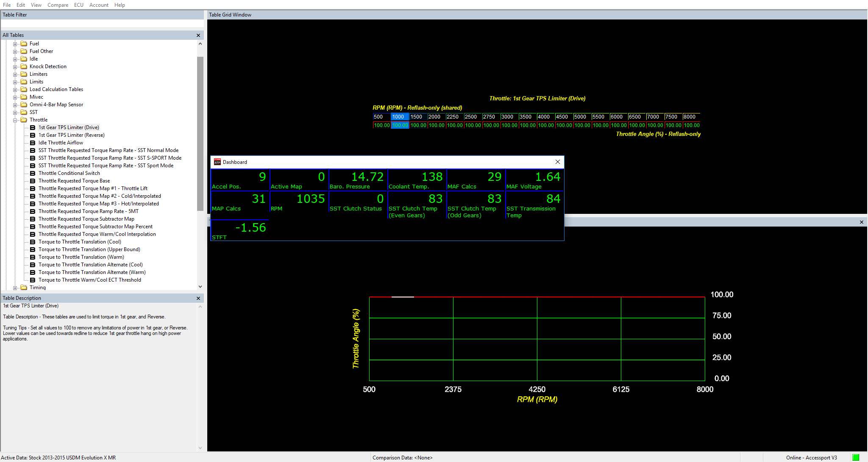Click table icon for SST Normal Mode ramp rate
Image resolution: width=868 pixels, height=462 pixels.
(33, 150)
